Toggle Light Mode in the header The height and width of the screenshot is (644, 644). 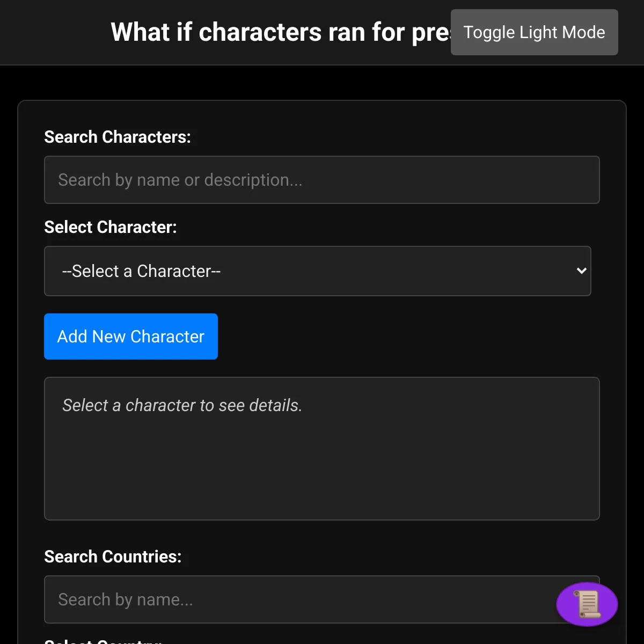tap(535, 32)
